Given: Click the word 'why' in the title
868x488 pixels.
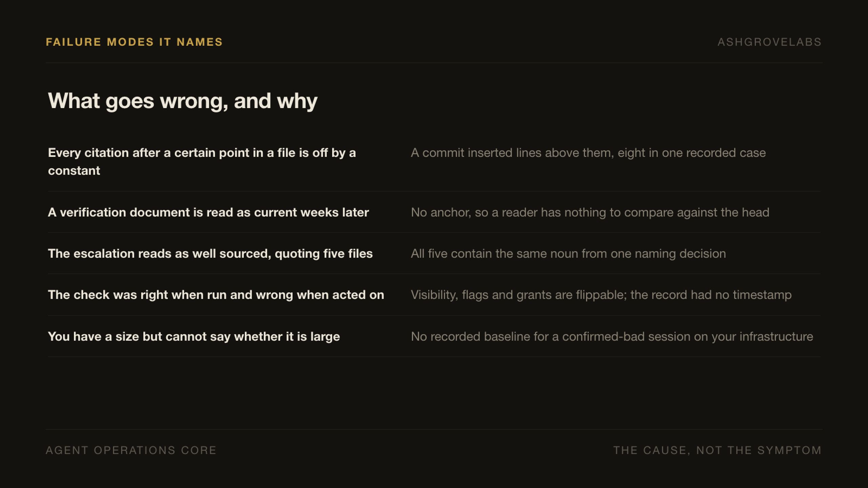Looking at the screenshot, I should [x=297, y=102].
